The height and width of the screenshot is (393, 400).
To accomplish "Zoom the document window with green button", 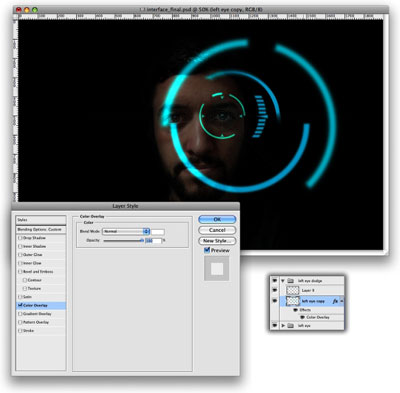I will pyautogui.click(x=35, y=10).
